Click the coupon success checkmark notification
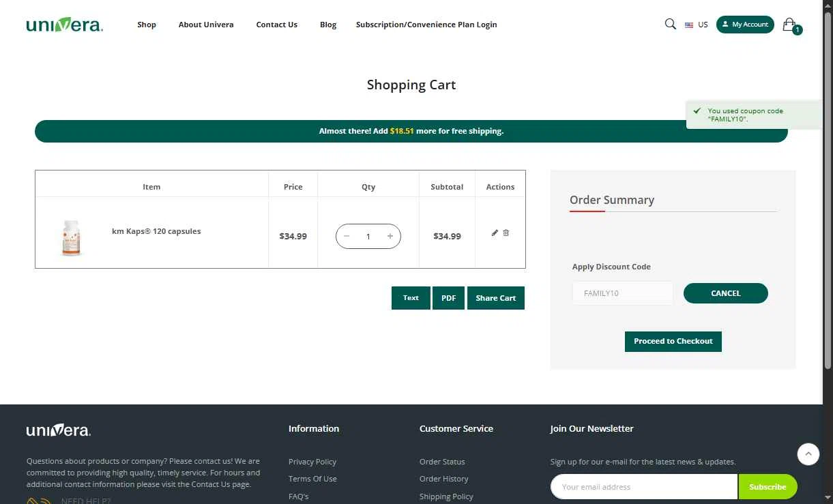The height and width of the screenshot is (504, 833). pyautogui.click(x=754, y=115)
